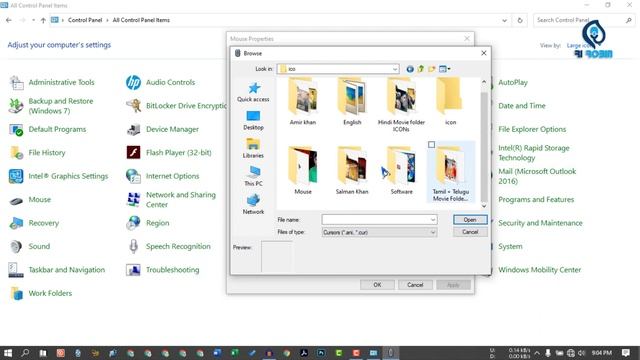
Task: Go to This PC in Browse sidebar
Action: 253,176
